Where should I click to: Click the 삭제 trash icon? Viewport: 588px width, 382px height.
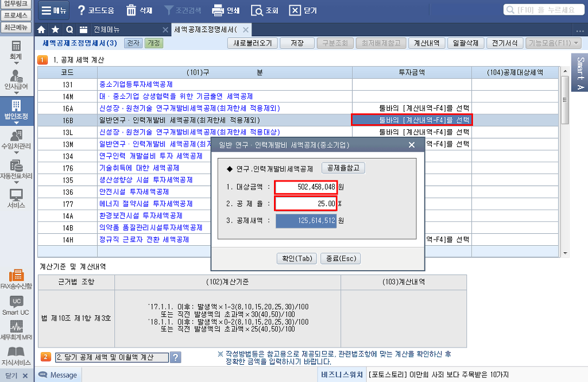[131, 10]
